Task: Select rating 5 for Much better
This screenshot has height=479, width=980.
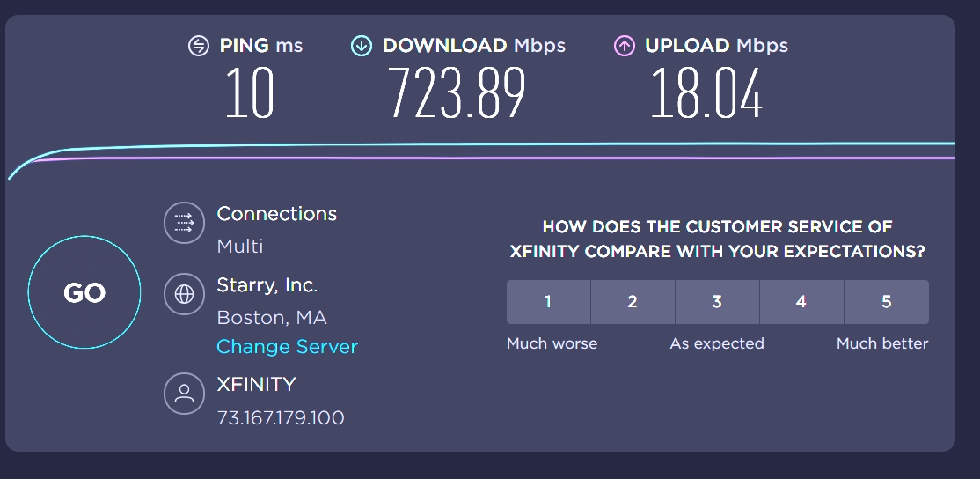Action: point(886,302)
